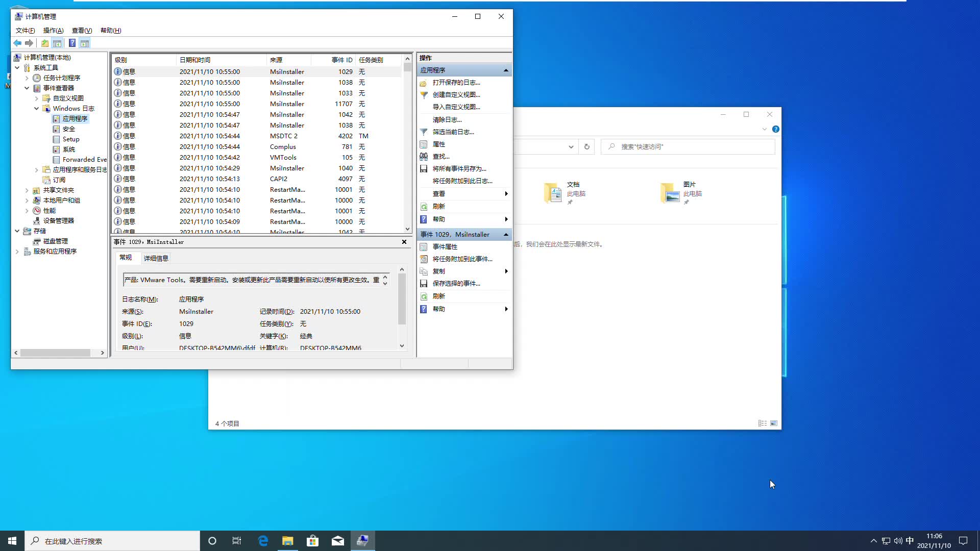Close the event 1029 preview pane

click(404, 242)
